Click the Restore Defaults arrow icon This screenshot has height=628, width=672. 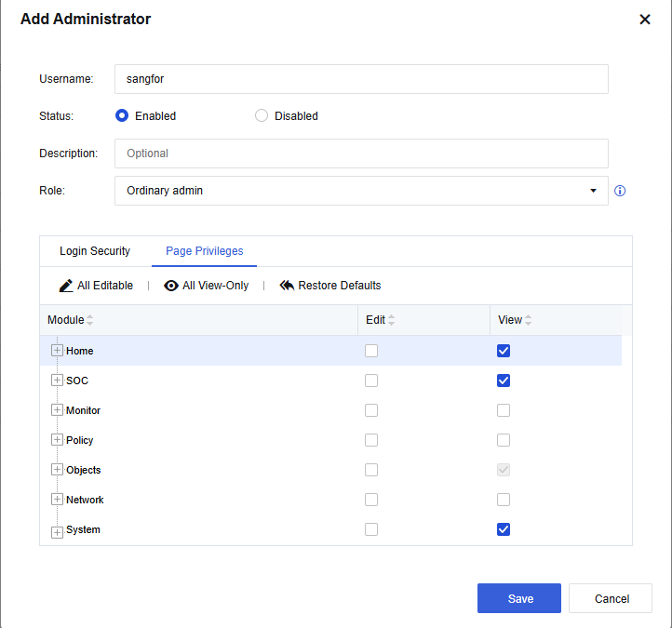pos(287,286)
